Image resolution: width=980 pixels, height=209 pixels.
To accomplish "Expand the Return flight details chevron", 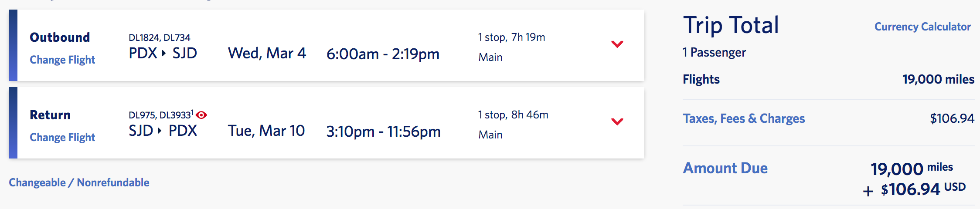I will (x=617, y=121).
